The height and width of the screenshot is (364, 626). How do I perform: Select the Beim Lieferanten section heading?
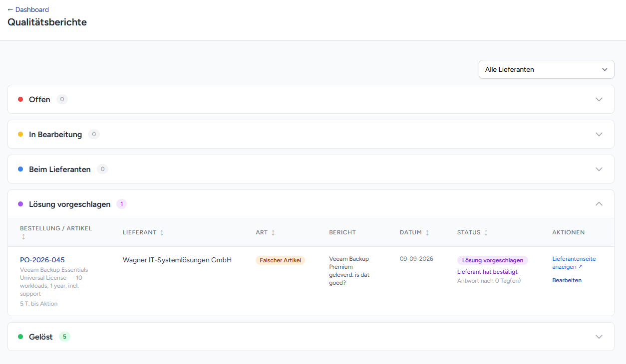60,169
